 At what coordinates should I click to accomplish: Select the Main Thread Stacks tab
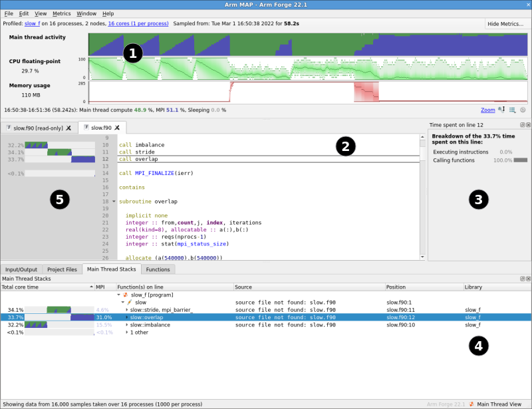[111, 269]
